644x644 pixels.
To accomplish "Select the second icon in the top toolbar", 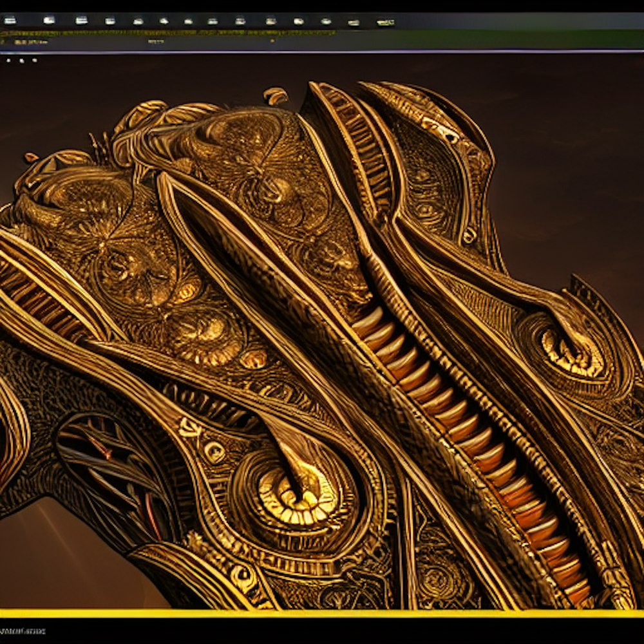I will [x=49, y=20].
